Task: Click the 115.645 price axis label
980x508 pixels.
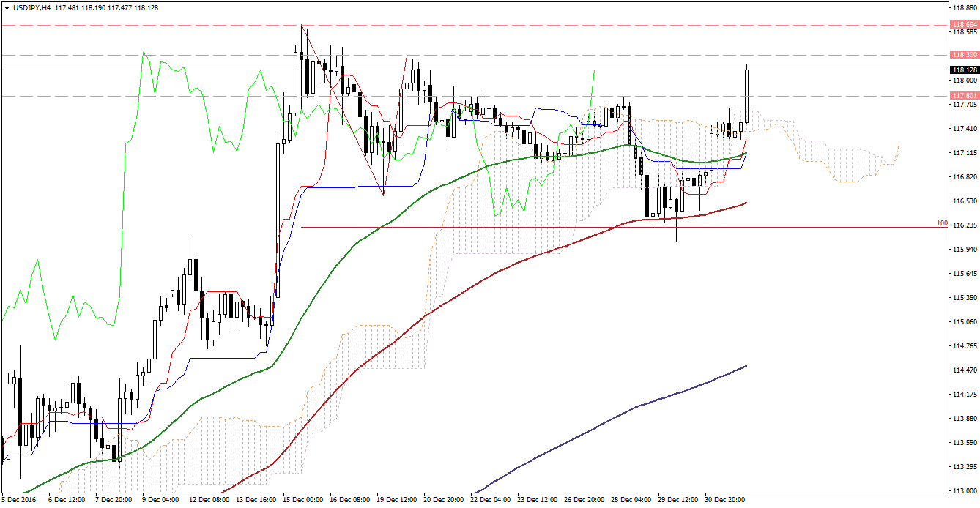Action: [x=965, y=274]
